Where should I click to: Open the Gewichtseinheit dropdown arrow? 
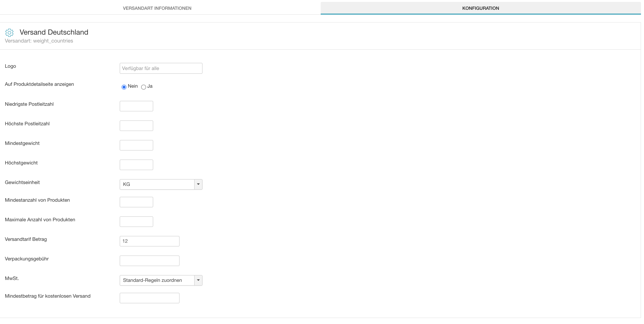198,184
